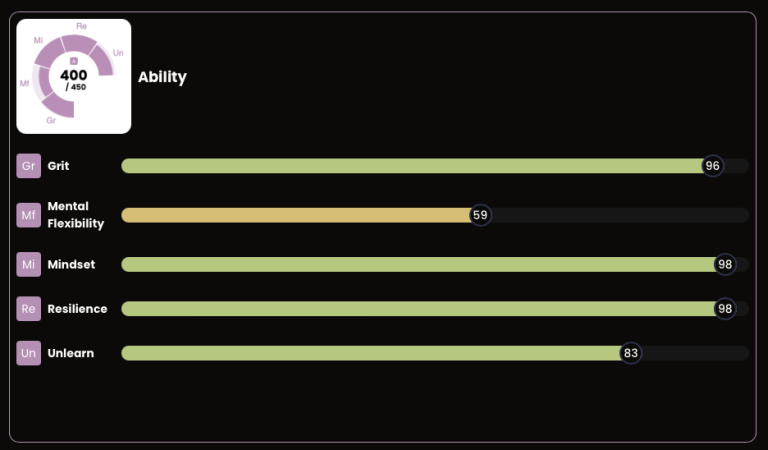Click the Gr badge beside Grit
The width and height of the screenshot is (768, 450).
(x=28, y=166)
